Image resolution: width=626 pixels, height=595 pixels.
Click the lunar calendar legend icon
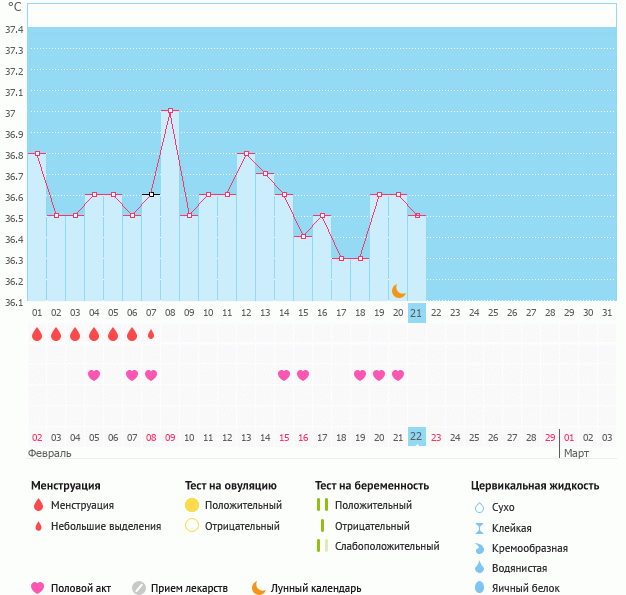pos(259,588)
